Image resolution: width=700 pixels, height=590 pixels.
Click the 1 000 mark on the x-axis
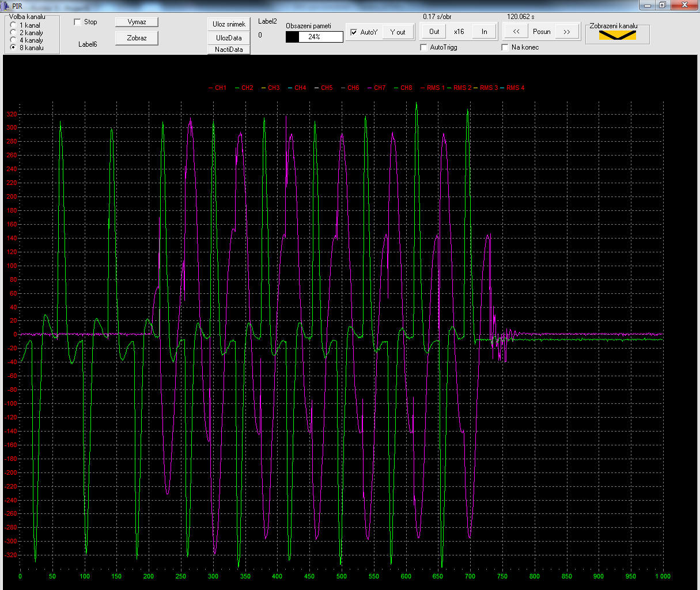(x=663, y=576)
